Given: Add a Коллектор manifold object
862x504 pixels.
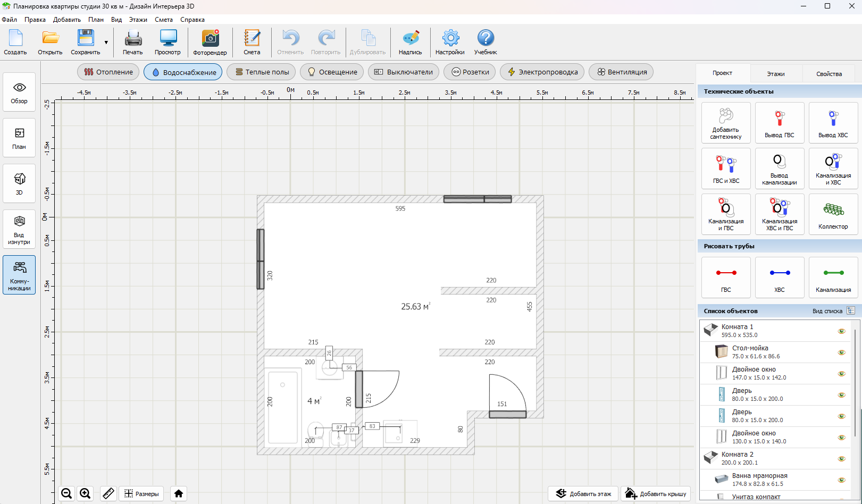Looking at the screenshot, I should coord(833,214).
